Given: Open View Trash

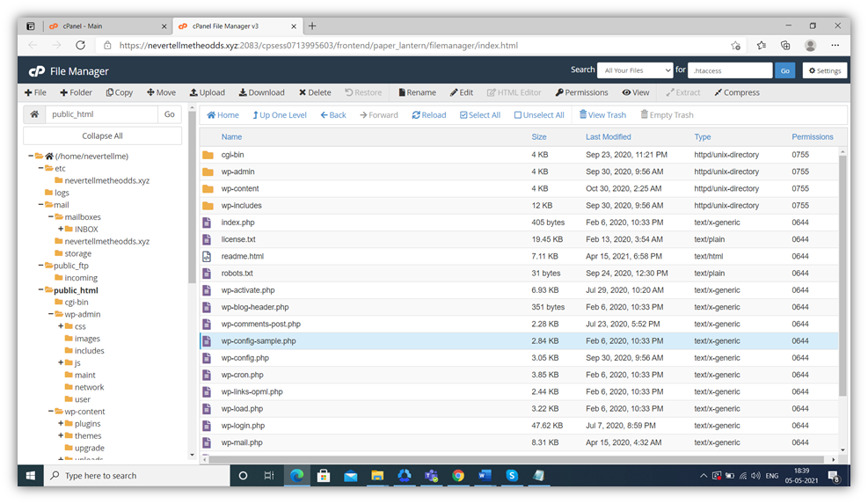Looking at the screenshot, I should pos(602,114).
